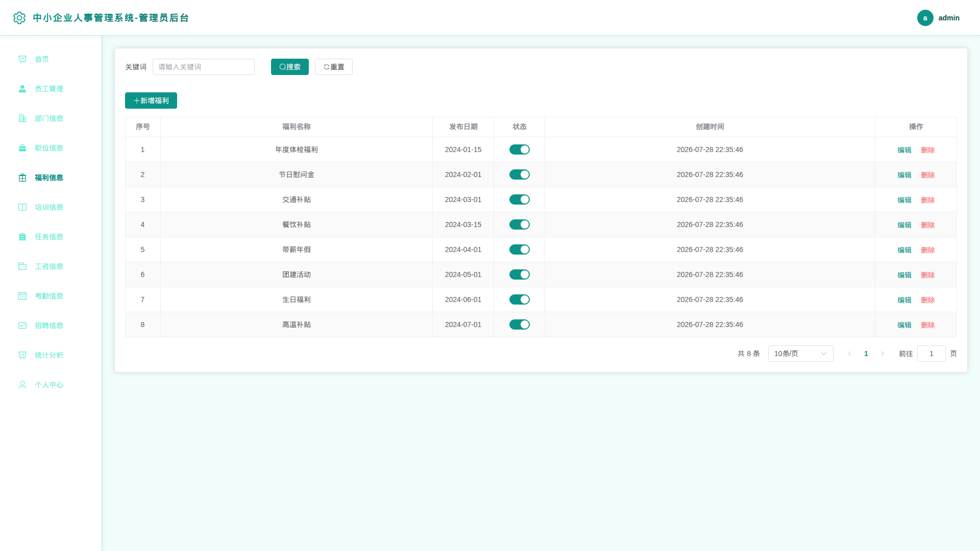The width and height of the screenshot is (980, 551).
Task: Toggle status switch for 团建活动
Action: click(x=519, y=274)
